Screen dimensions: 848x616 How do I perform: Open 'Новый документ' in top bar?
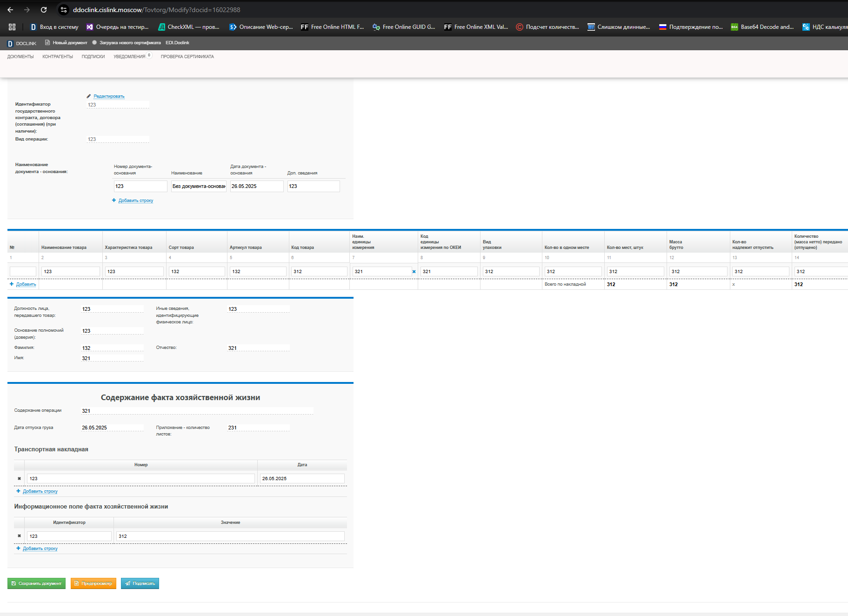click(x=66, y=43)
